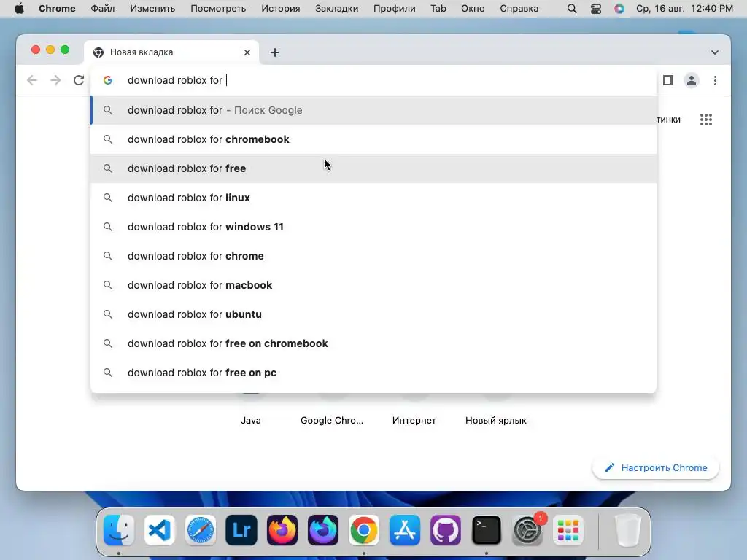Open App Store from the dock
The height and width of the screenshot is (560, 747).
[404, 530]
